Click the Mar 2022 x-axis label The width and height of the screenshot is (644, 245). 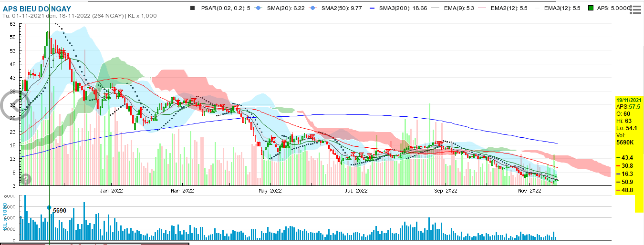182,191
